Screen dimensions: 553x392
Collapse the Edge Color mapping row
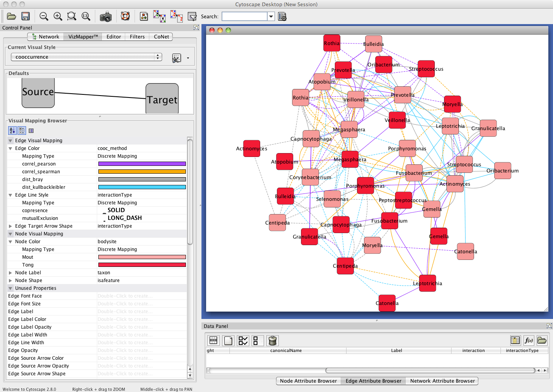10,148
